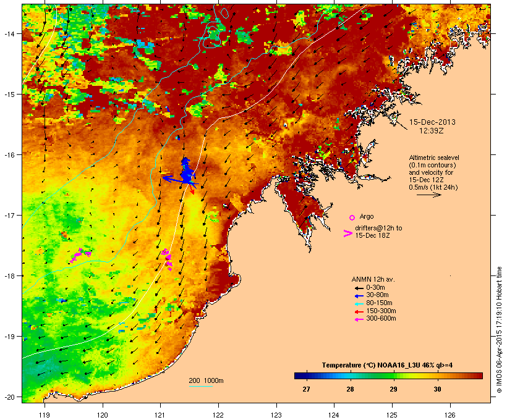This screenshot has width=507, height=420.
Task: Click the longitude label 123
Action: pos(276,415)
